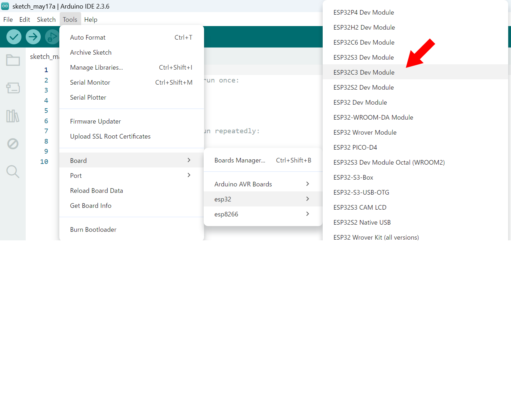511x420 pixels.
Task: Select ESP32C3 Dev Module board
Action: click(x=415, y=72)
